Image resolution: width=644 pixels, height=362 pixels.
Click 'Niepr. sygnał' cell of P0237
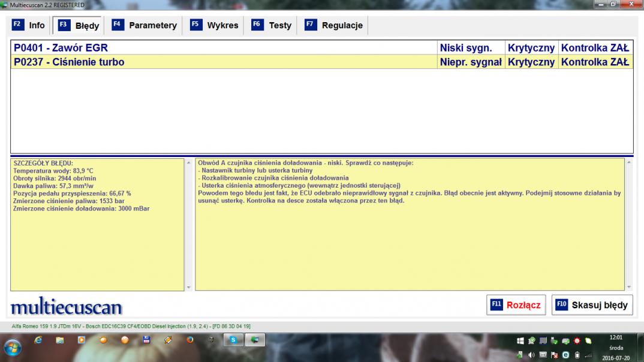(471, 62)
